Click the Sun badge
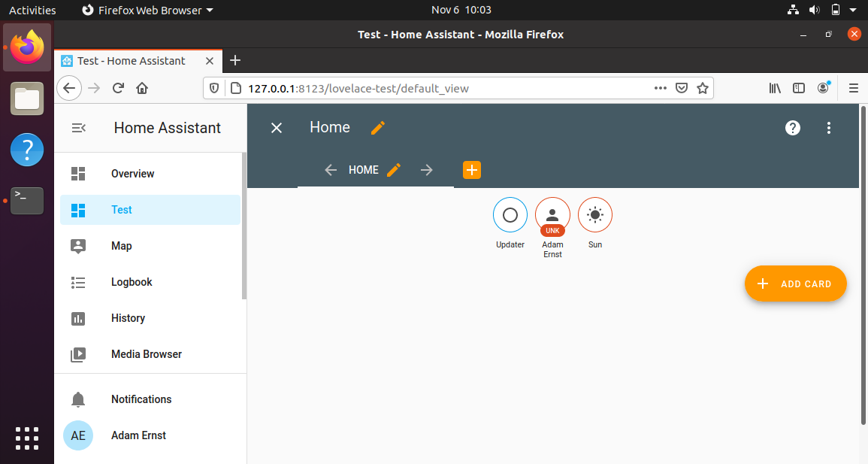868x464 pixels. coord(595,215)
